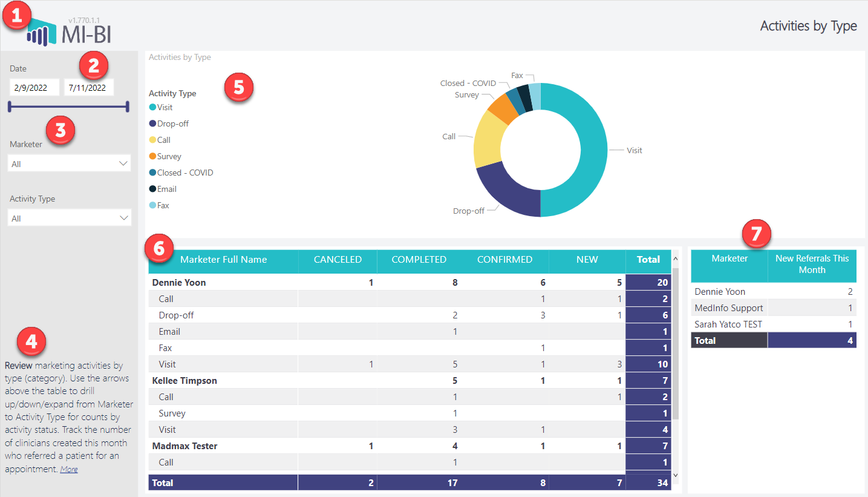
Task: Select MedInfo Support in referrals table
Action: 729,308
